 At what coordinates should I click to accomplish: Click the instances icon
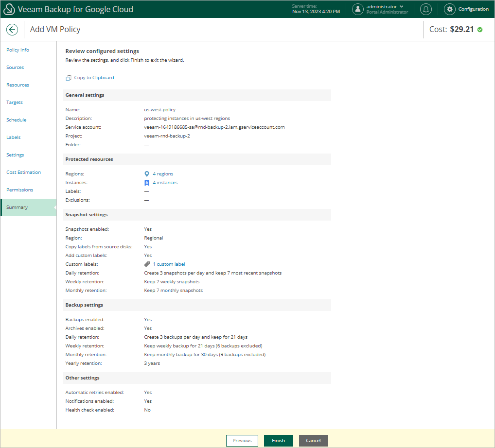pos(147,183)
